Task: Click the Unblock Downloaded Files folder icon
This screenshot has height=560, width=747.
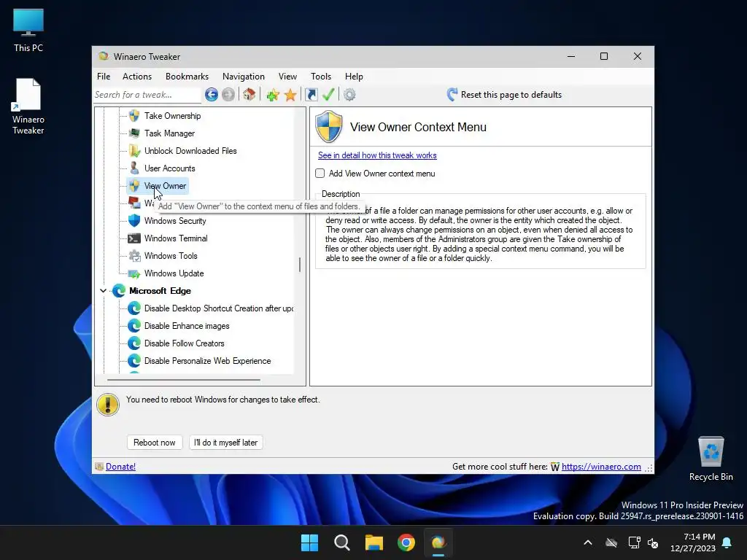Action: tap(134, 150)
